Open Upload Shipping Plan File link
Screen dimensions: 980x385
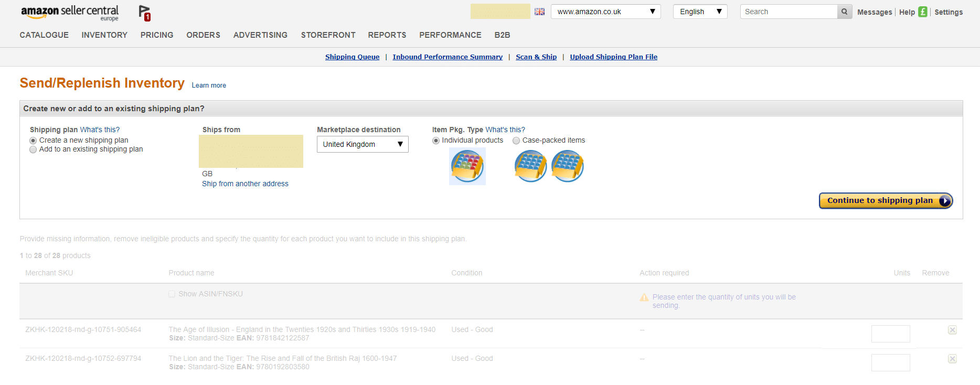(613, 57)
